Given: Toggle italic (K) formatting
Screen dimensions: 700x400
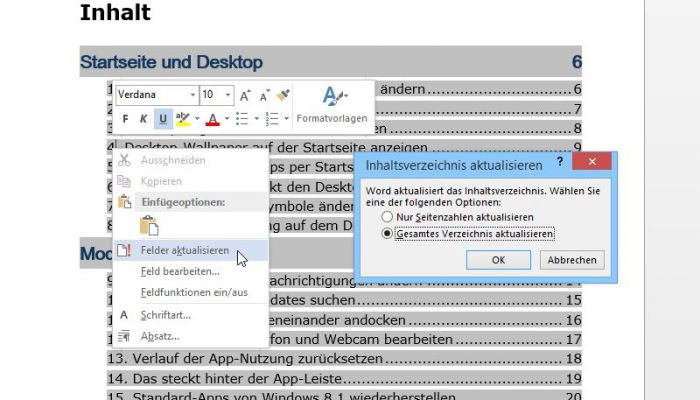Looking at the screenshot, I should (x=144, y=119).
